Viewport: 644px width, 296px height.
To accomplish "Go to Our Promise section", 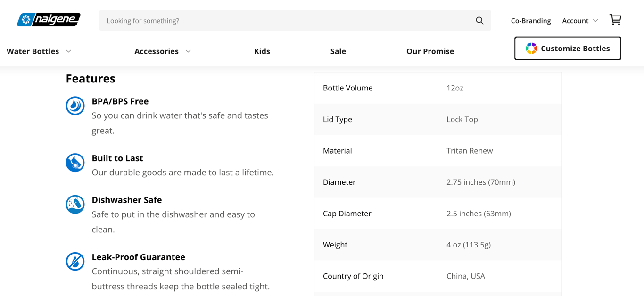I will (x=430, y=51).
